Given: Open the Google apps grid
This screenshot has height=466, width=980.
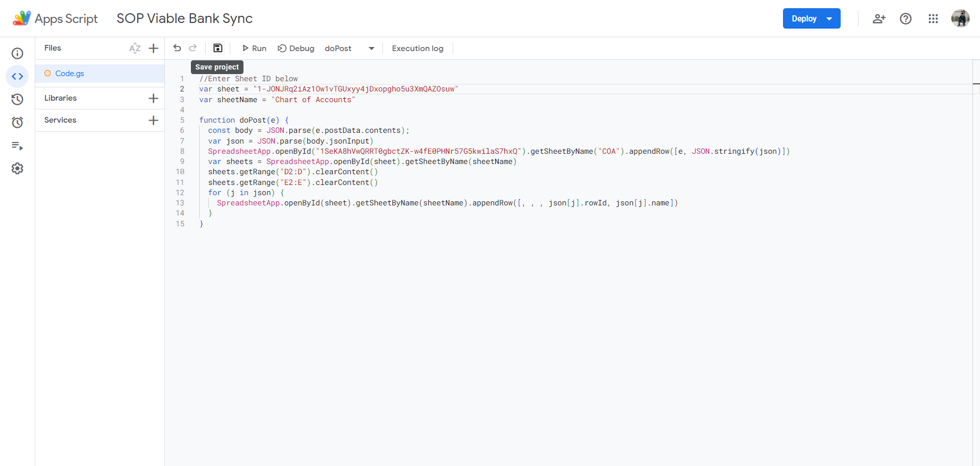Looking at the screenshot, I should pos(933,18).
